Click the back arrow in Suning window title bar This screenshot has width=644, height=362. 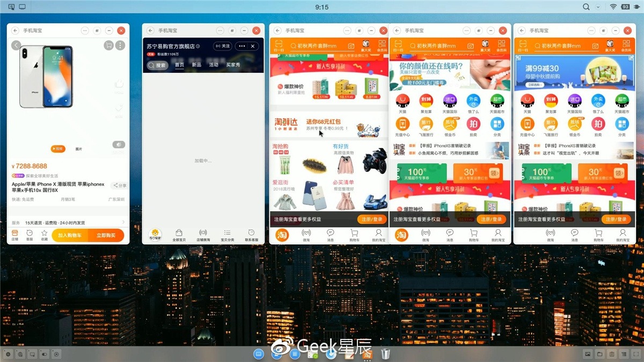pos(150,31)
